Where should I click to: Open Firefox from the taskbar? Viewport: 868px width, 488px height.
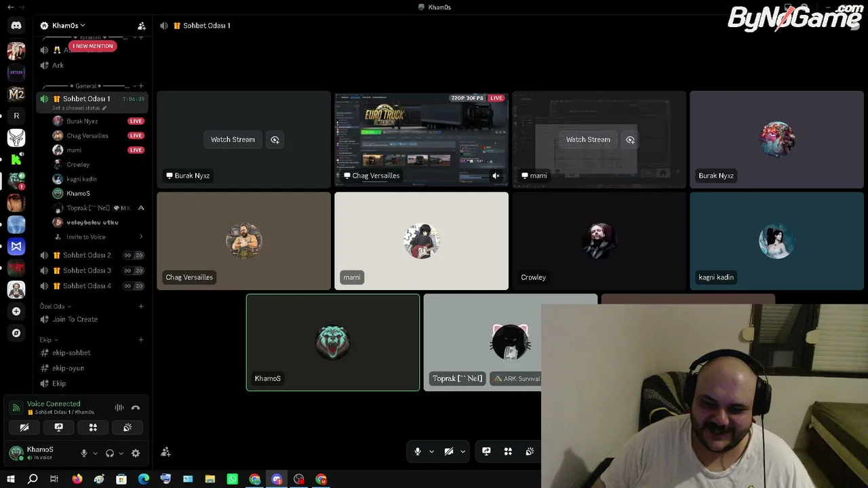pos(77,479)
